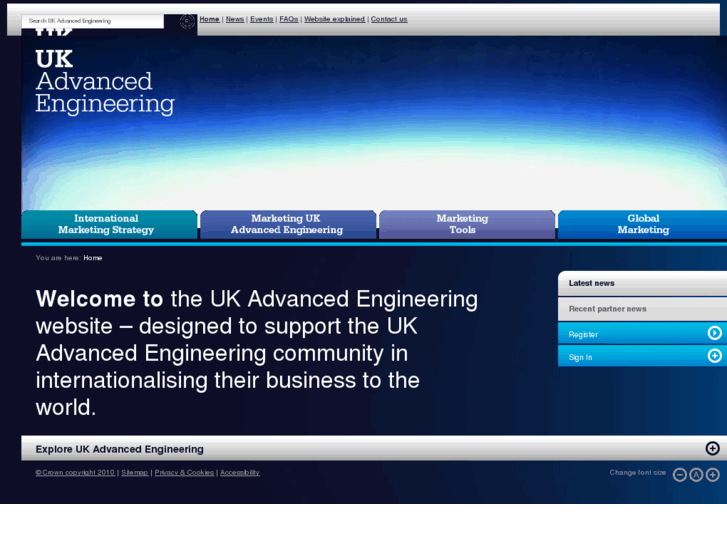
Task: Click the search submit icon beside search box
Action: [x=187, y=21]
